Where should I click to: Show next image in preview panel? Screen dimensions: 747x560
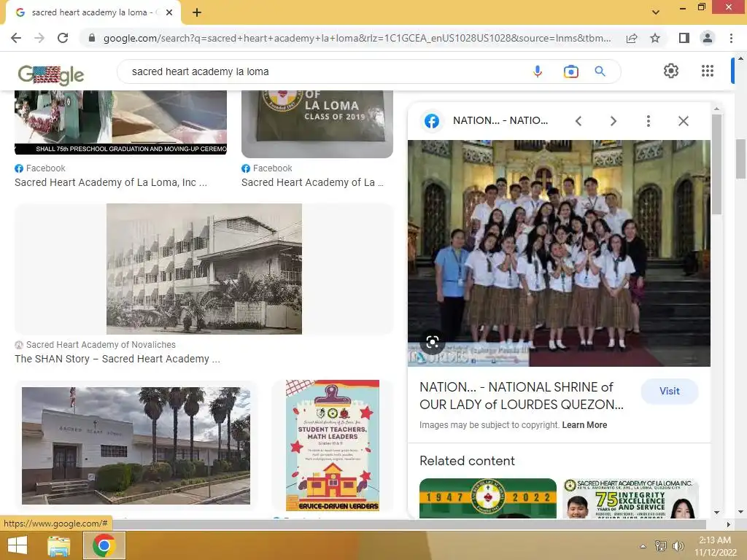pos(613,121)
